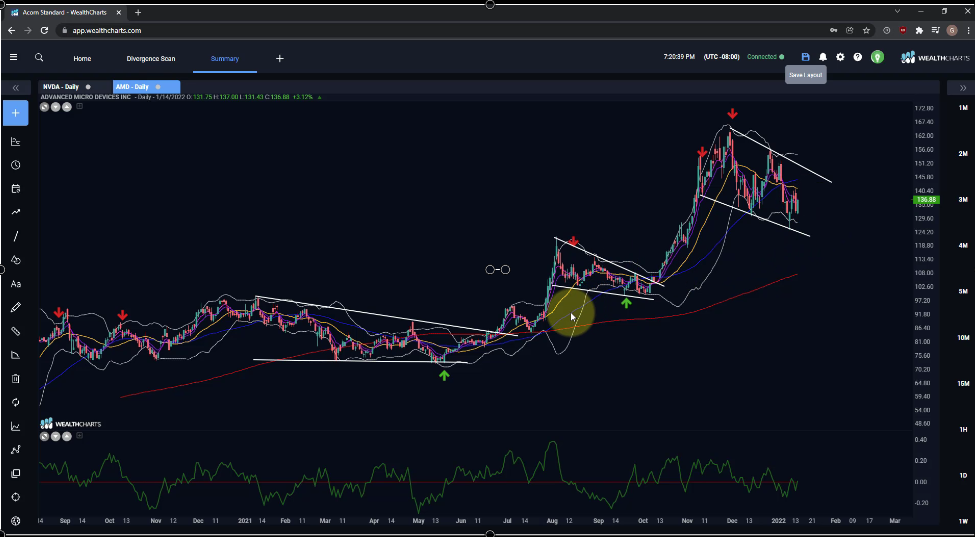
Task: Move indicator pane down with arrow button
Action: tap(56, 436)
